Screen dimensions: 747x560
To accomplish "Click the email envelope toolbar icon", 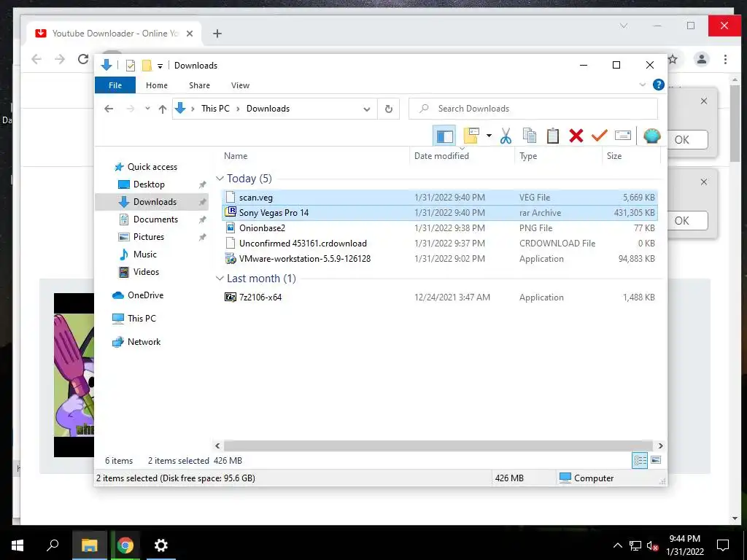I will 623,136.
